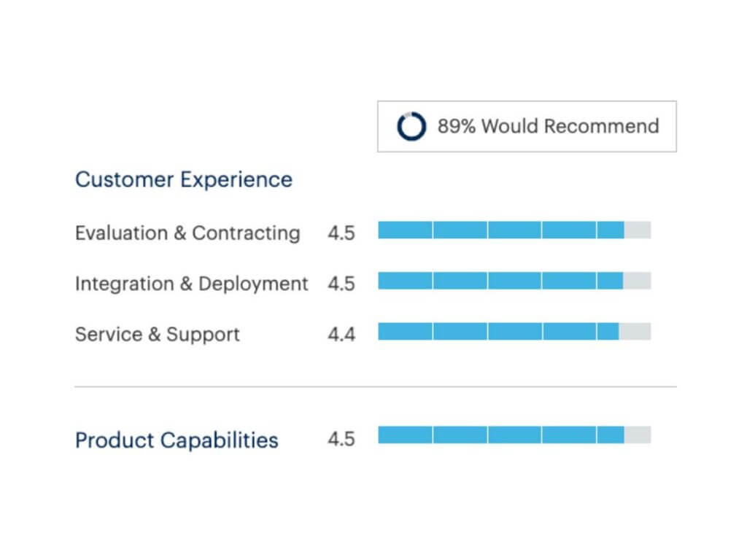The width and height of the screenshot is (747, 560).
Task: Click the divider line above Product Capabilities
Action: click(376, 386)
